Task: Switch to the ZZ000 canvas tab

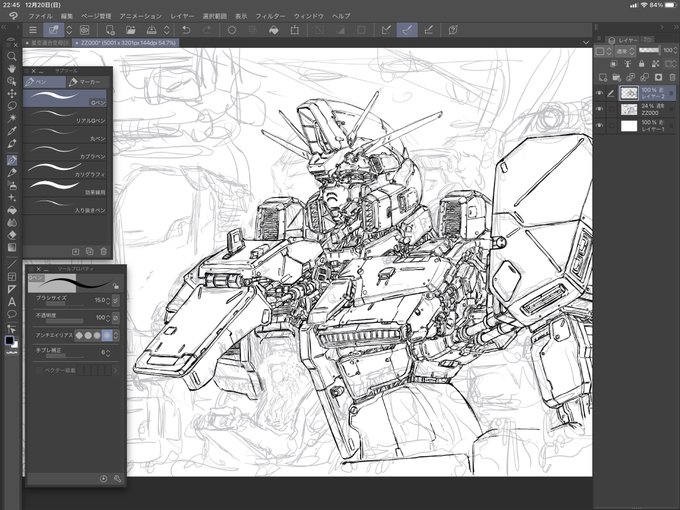Action: tap(125, 43)
